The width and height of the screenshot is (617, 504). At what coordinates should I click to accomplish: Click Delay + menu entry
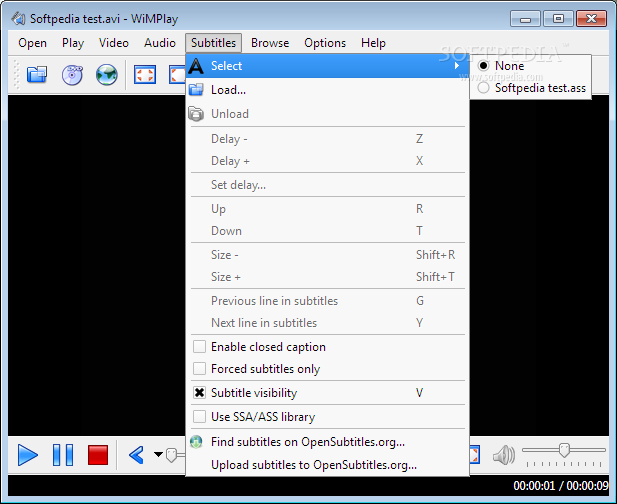[x=327, y=161]
